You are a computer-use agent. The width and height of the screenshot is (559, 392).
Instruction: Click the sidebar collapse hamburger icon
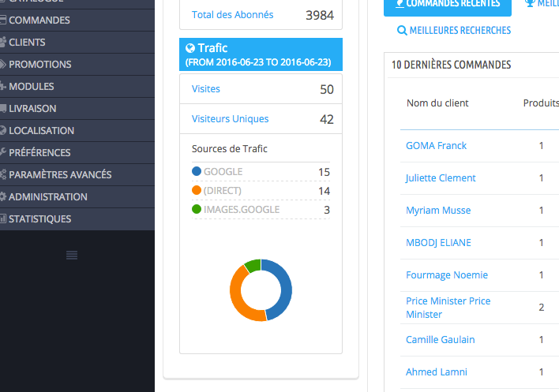72,255
